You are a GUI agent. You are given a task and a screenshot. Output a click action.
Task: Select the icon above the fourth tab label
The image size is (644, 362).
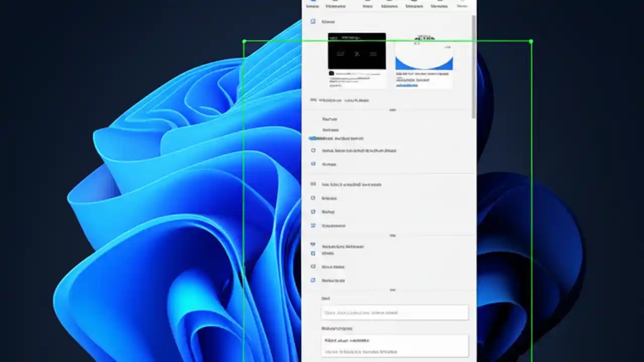pos(389,2)
